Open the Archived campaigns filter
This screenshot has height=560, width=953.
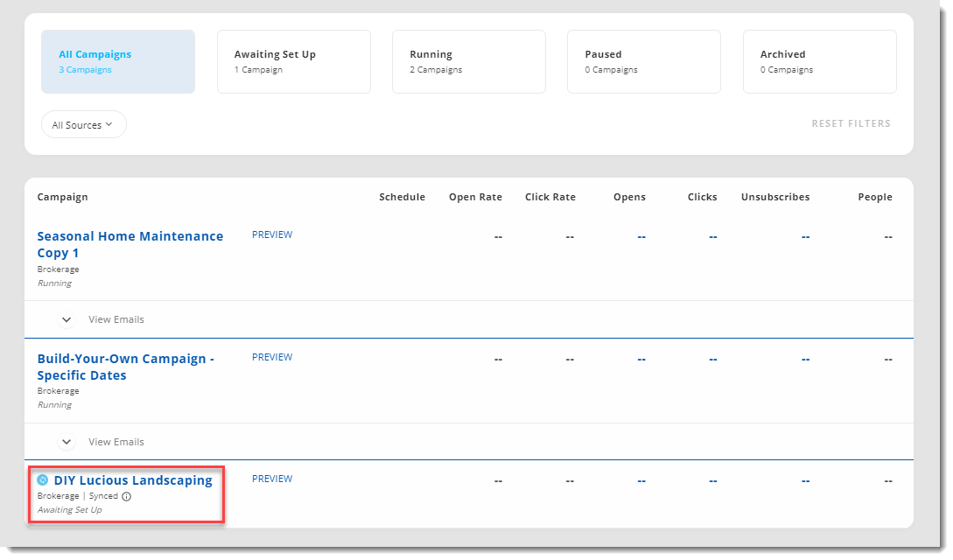(x=819, y=62)
